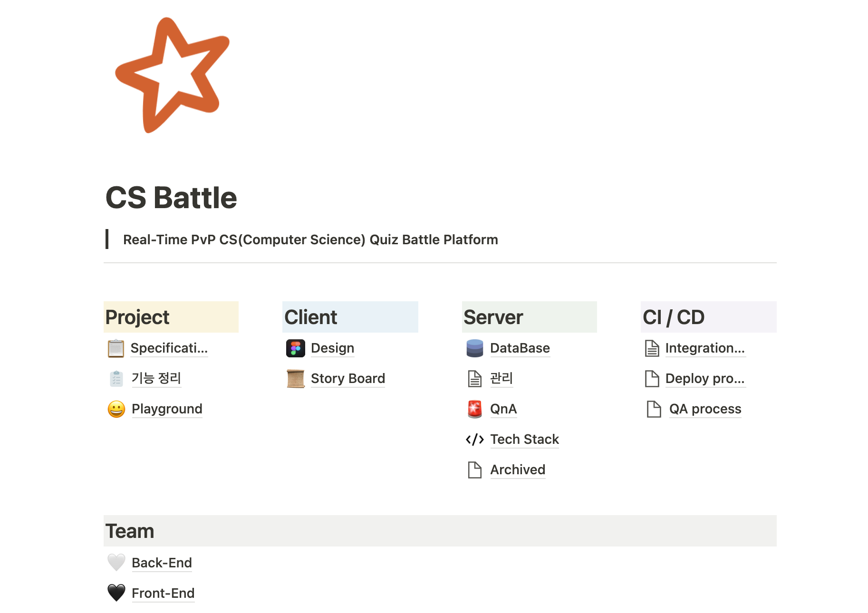Open the Tech Stack page
Image resolution: width=868 pixels, height=613 pixels.
524,439
